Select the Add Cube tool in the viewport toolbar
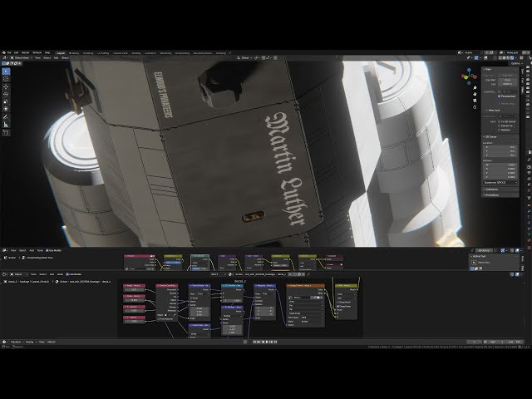This screenshot has height=399, width=532. pos(6,133)
